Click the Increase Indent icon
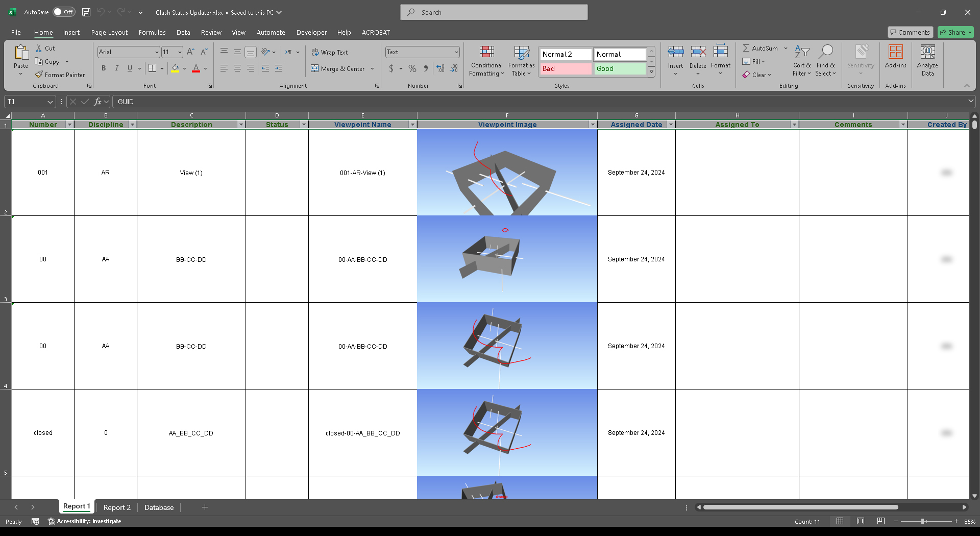 (279, 68)
